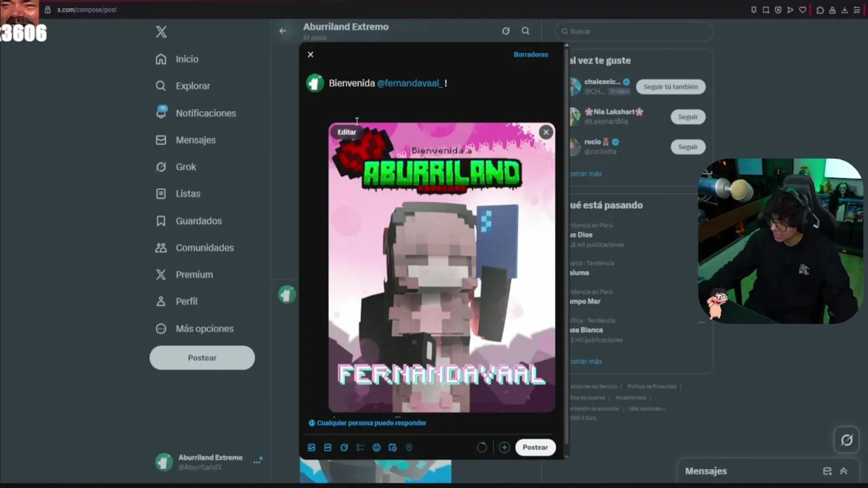Viewport: 868px width, 488px height.
Task: Open the browser extensions icon
Action: [x=820, y=9]
